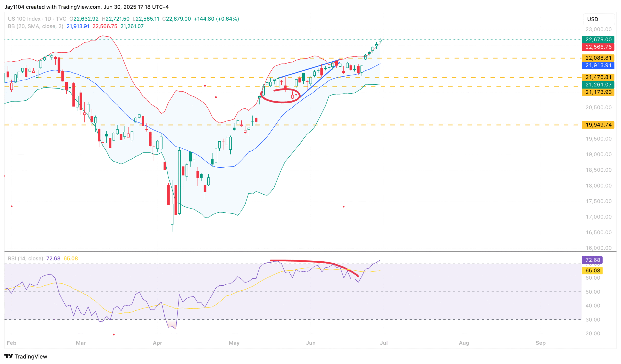
Task: Click the BB upper value 22,566.75 in legend
Action: (105, 26)
